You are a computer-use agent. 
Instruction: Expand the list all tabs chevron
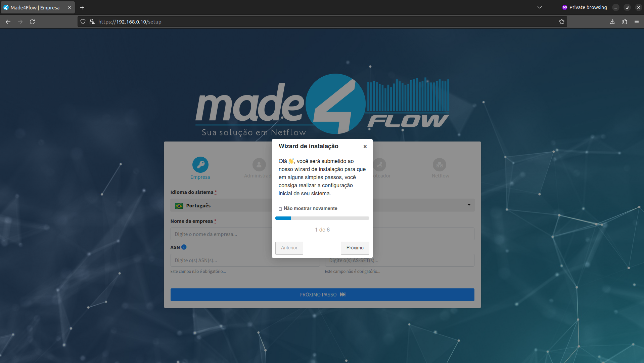coord(540,7)
